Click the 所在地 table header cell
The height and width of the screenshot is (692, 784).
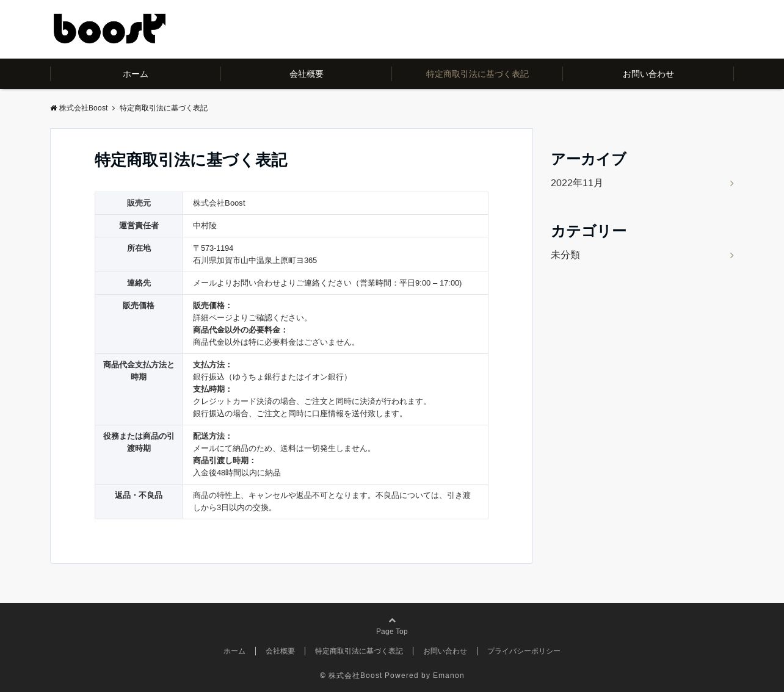pos(139,254)
